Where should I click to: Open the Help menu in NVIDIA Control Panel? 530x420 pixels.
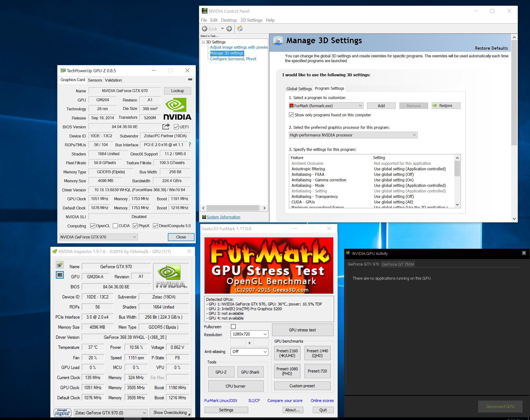tap(270, 20)
